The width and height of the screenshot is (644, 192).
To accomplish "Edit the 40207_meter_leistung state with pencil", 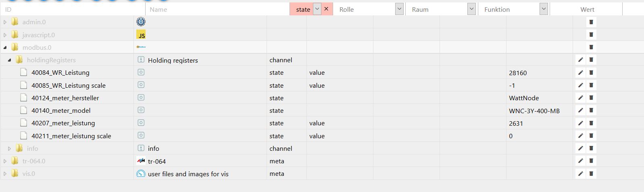I will (x=580, y=123).
